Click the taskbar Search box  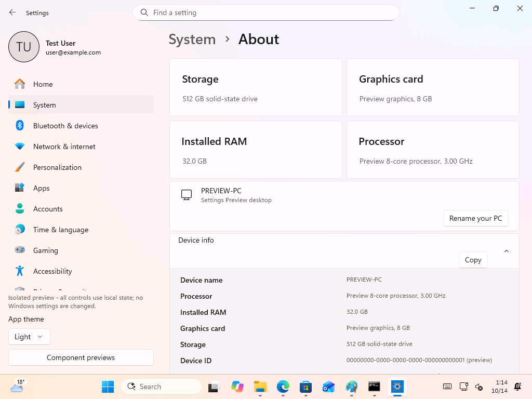(x=162, y=387)
